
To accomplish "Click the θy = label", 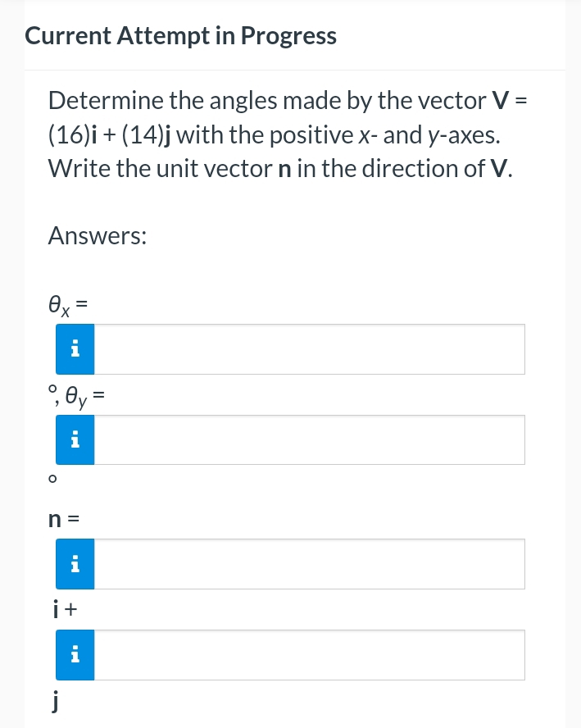I will [79, 396].
